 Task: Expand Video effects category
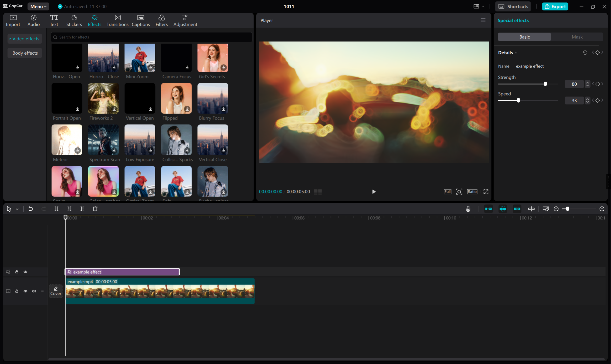[25, 38]
